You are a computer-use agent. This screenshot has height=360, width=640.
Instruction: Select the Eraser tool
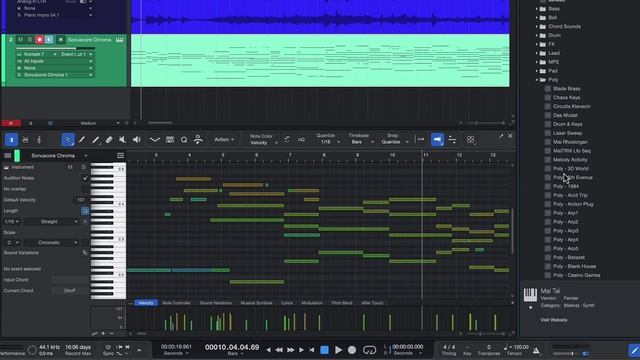click(109, 140)
